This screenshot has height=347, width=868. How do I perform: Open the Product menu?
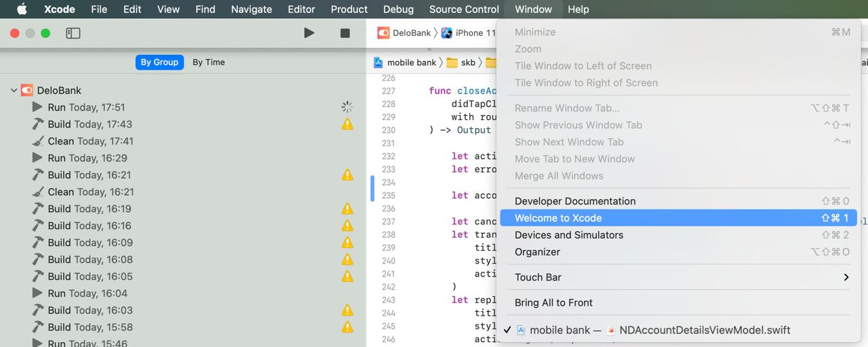349,9
